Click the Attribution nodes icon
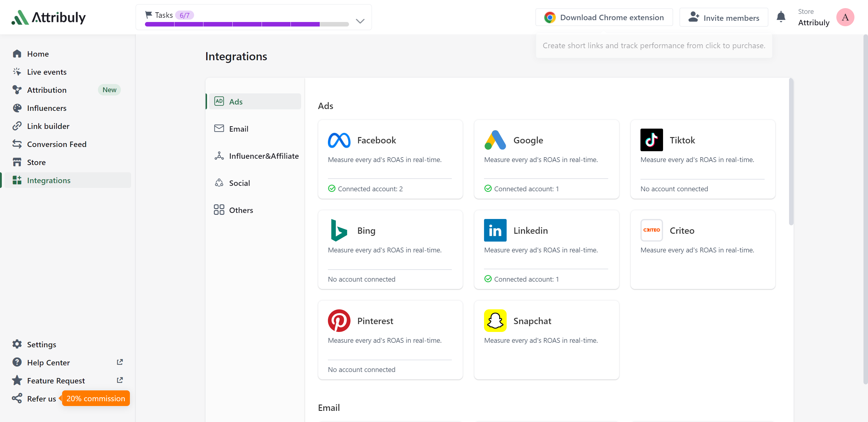Image resolution: width=868 pixels, height=422 pixels. point(17,90)
